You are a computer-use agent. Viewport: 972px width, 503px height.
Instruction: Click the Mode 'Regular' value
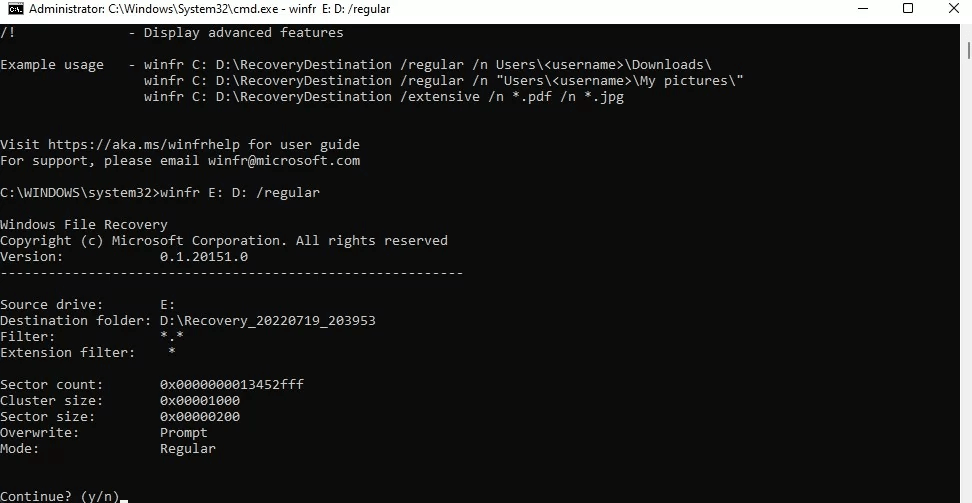(x=188, y=448)
